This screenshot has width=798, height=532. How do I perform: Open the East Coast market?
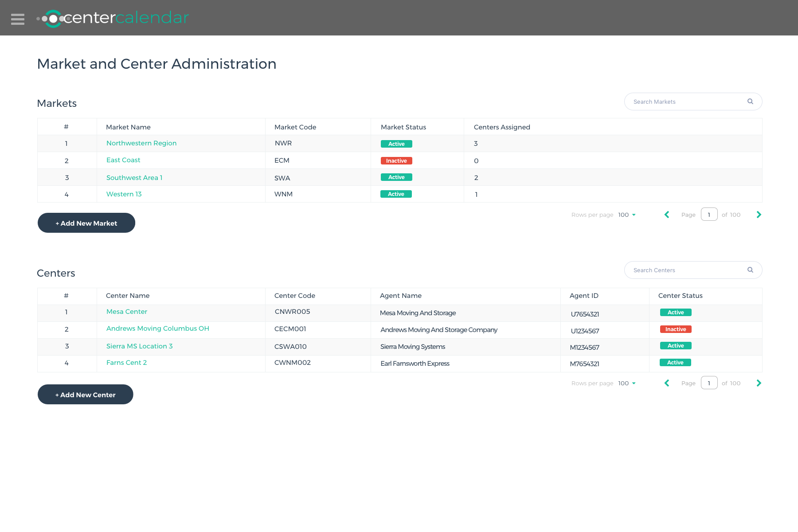[x=123, y=160]
